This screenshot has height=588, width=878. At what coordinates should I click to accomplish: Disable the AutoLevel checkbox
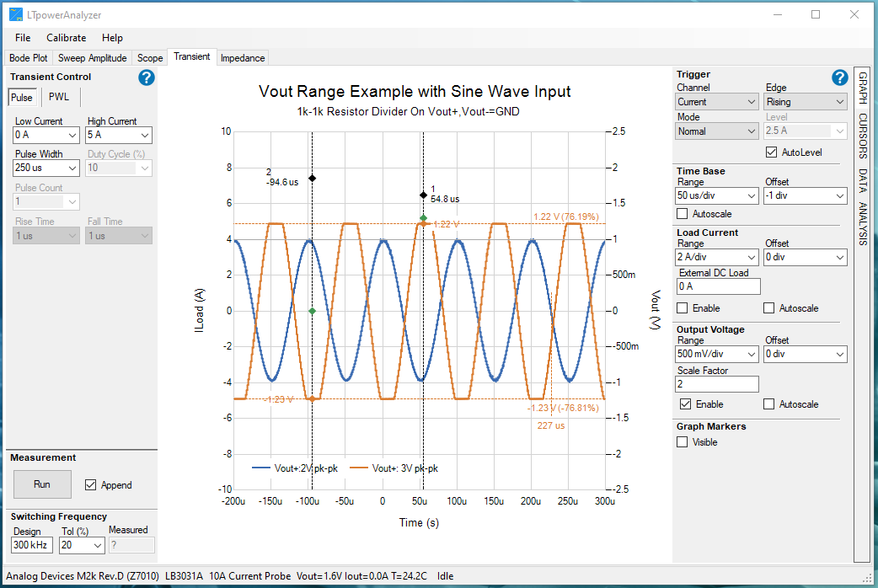pos(771,152)
